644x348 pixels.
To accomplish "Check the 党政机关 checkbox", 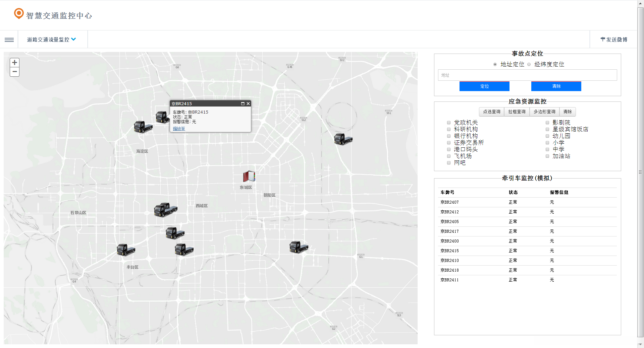I will click(x=449, y=123).
